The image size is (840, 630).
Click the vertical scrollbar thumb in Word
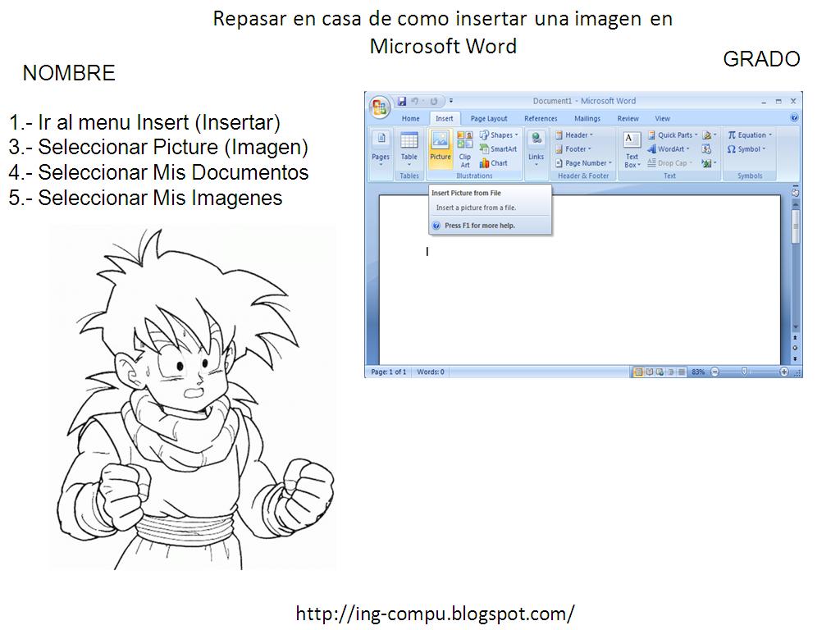click(796, 226)
